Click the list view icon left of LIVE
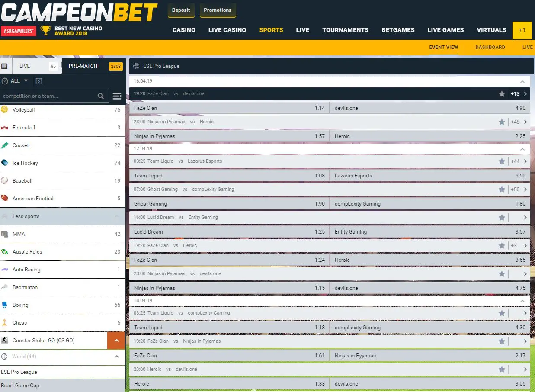 click(5, 66)
